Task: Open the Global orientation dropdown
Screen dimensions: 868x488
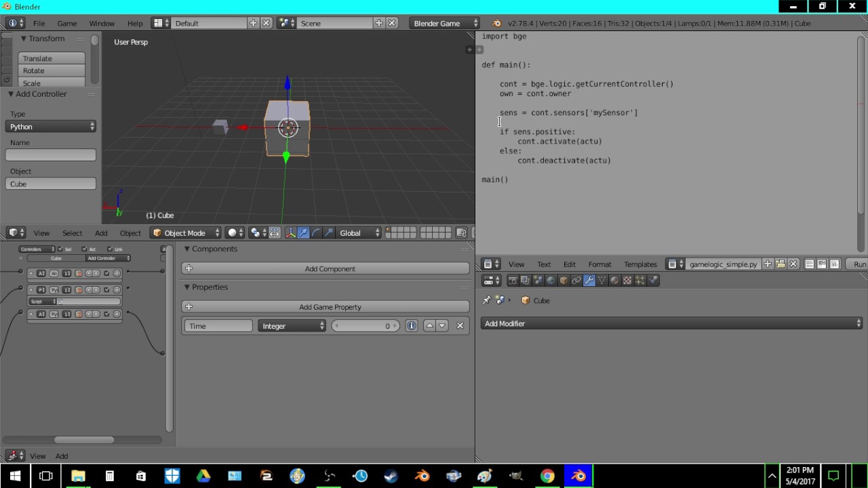Action: (359, 233)
